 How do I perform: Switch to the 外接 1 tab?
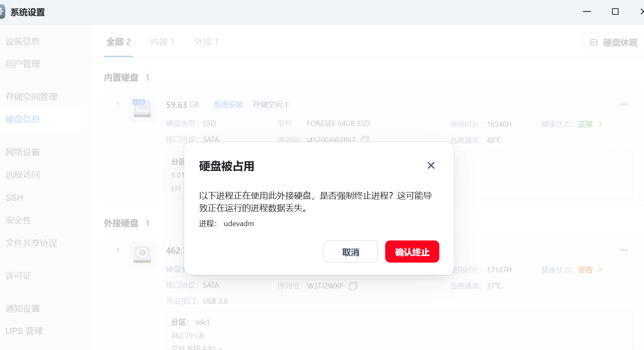tap(206, 42)
